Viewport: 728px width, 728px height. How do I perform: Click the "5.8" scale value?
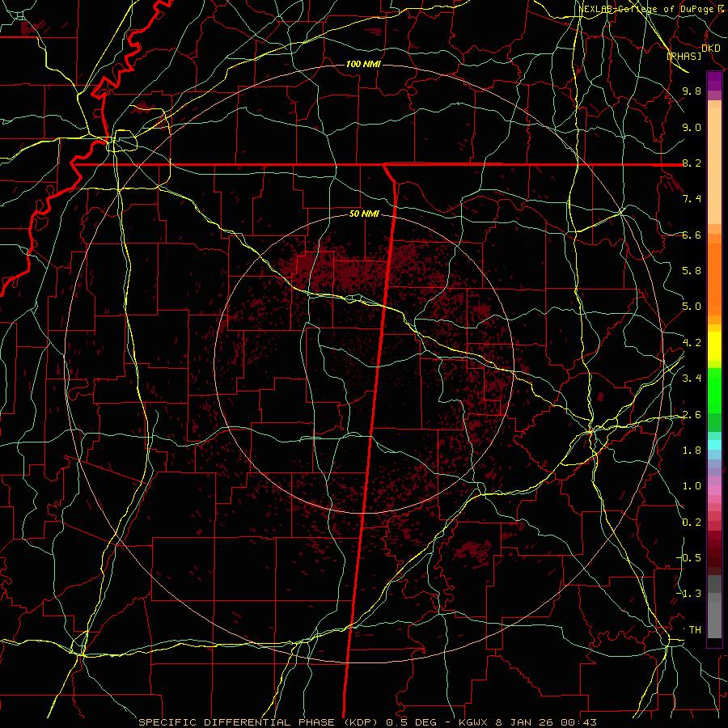[x=692, y=271]
